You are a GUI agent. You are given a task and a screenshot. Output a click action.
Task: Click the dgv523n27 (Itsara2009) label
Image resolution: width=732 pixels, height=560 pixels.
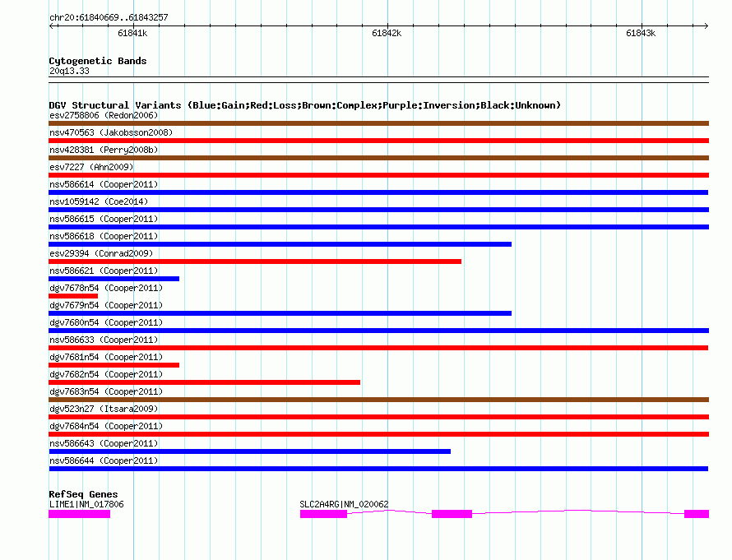click(104, 409)
